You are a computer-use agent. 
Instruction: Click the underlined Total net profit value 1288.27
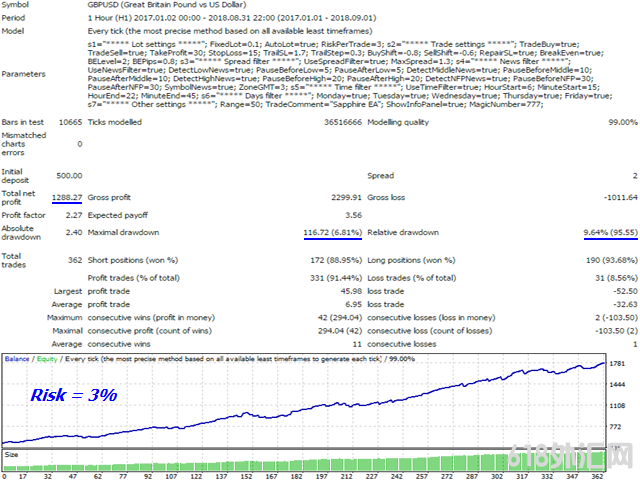[x=67, y=198]
